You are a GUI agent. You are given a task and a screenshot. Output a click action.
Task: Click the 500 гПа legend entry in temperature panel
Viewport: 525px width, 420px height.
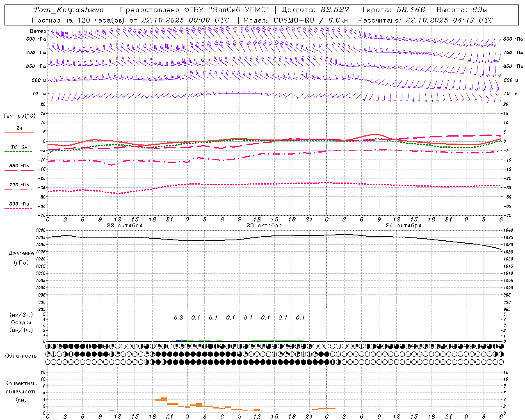point(19,204)
